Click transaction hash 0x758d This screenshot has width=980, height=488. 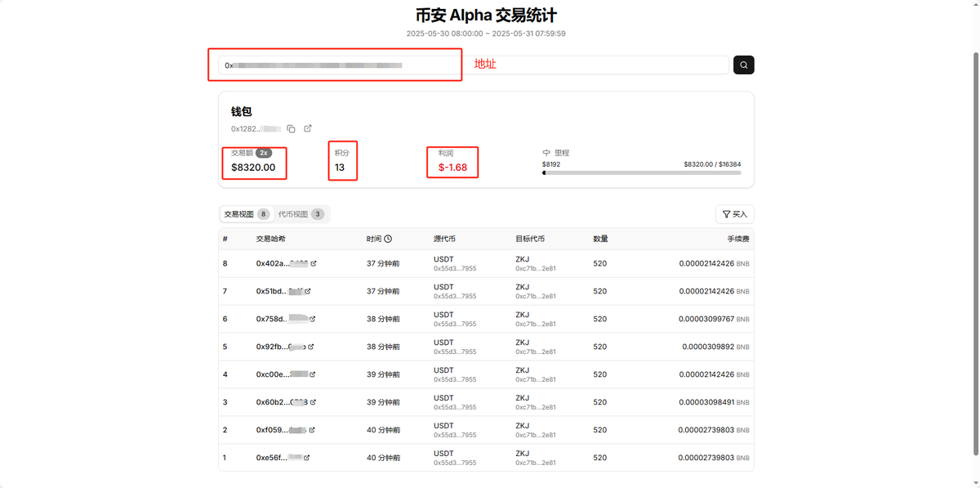[281, 319]
